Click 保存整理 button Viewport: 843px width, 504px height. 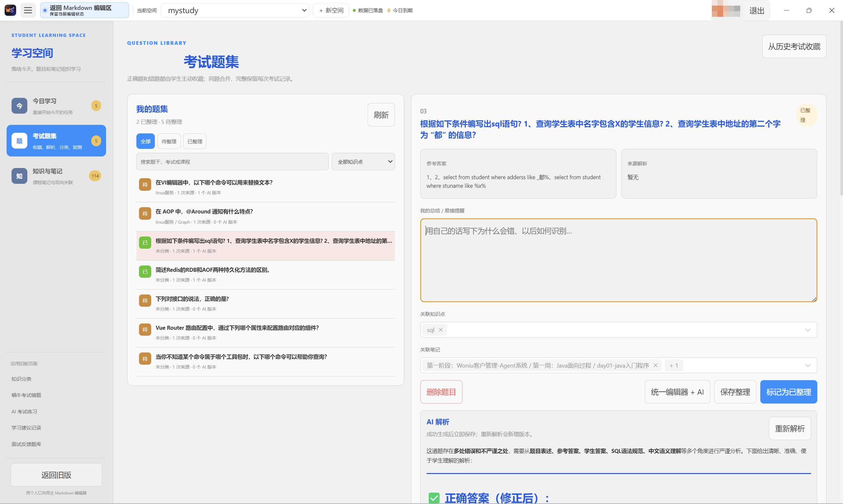[x=735, y=392]
